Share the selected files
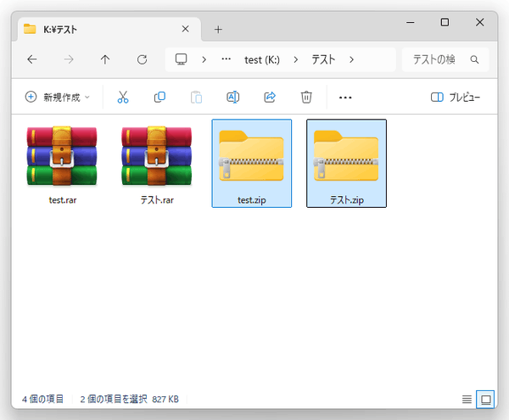 coord(270,97)
